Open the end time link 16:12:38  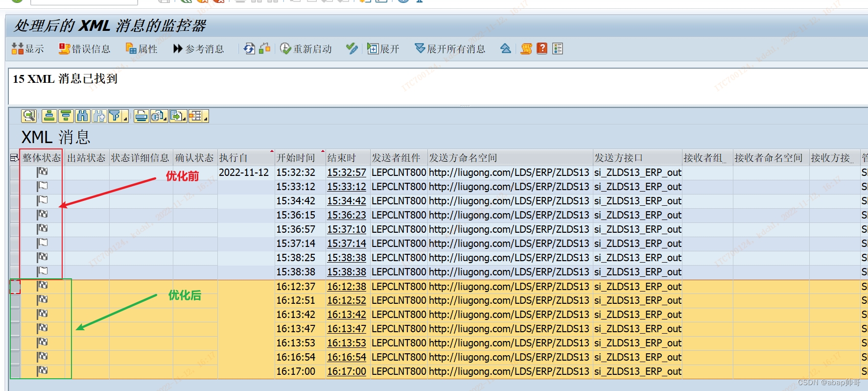[347, 287]
